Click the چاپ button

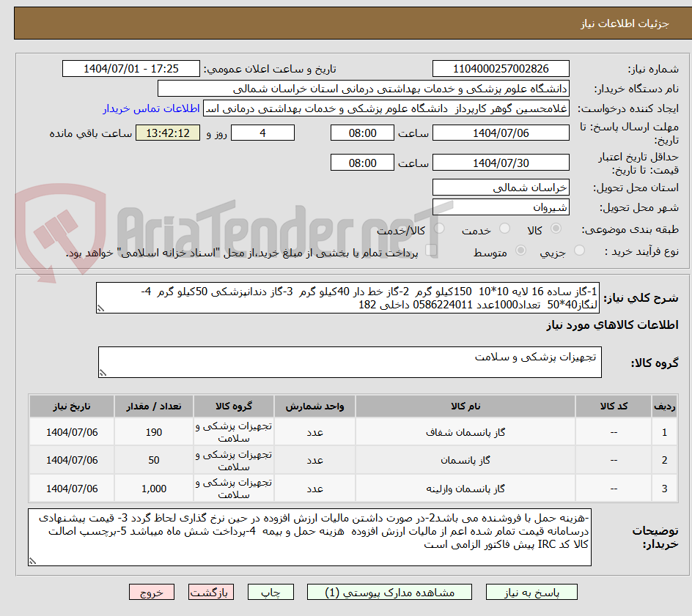[270, 592]
